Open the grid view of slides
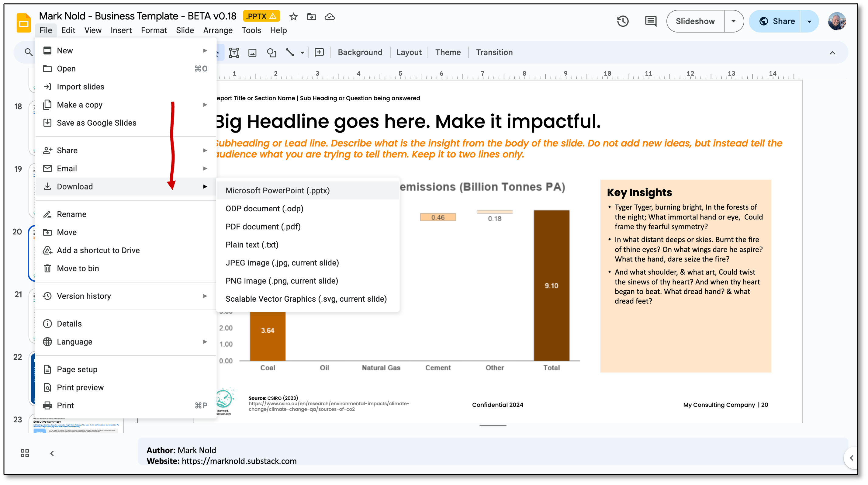This screenshot has height=485, width=868. click(x=25, y=453)
